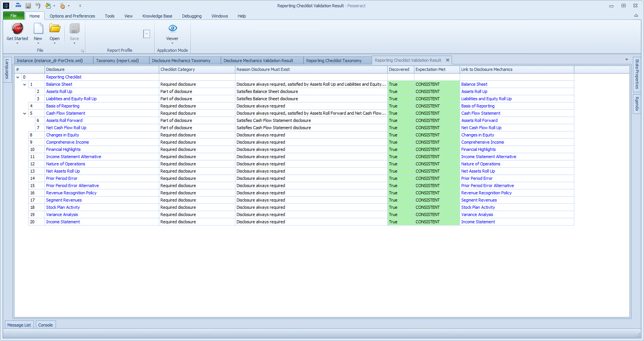
Task: Open Customize Quick Access Toolbar menu
Action: tap(80, 6)
